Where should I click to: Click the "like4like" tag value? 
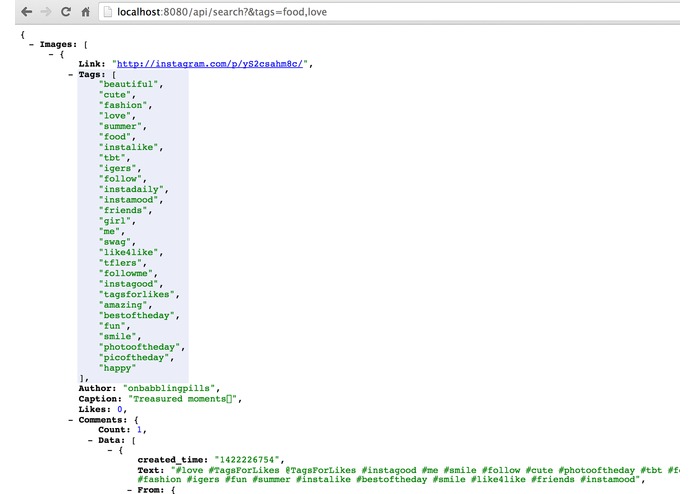[129, 252]
